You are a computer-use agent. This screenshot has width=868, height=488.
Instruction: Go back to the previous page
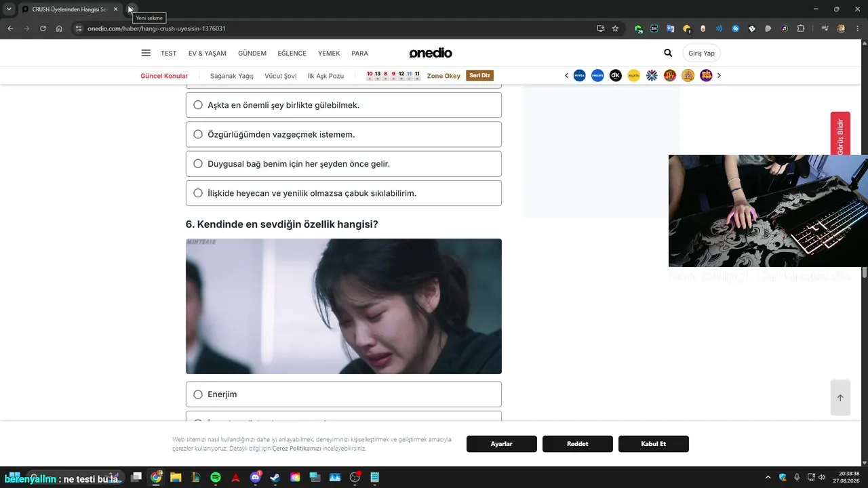[x=10, y=28]
